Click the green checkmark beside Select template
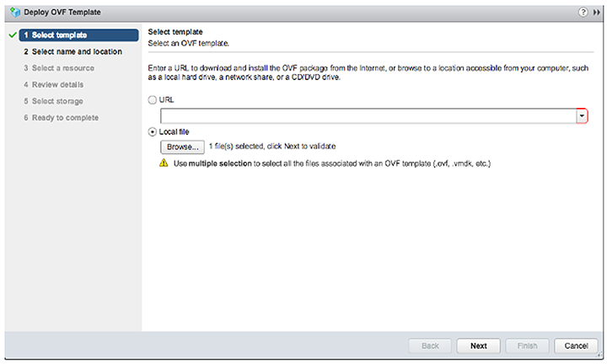This screenshot has width=607, height=364. pyautogui.click(x=13, y=35)
